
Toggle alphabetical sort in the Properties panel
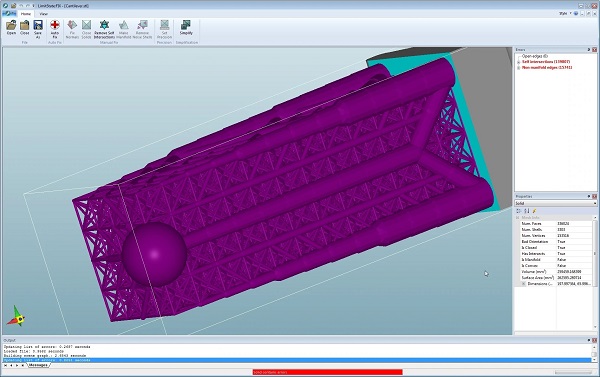pyautogui.click(x=527, y=211)
